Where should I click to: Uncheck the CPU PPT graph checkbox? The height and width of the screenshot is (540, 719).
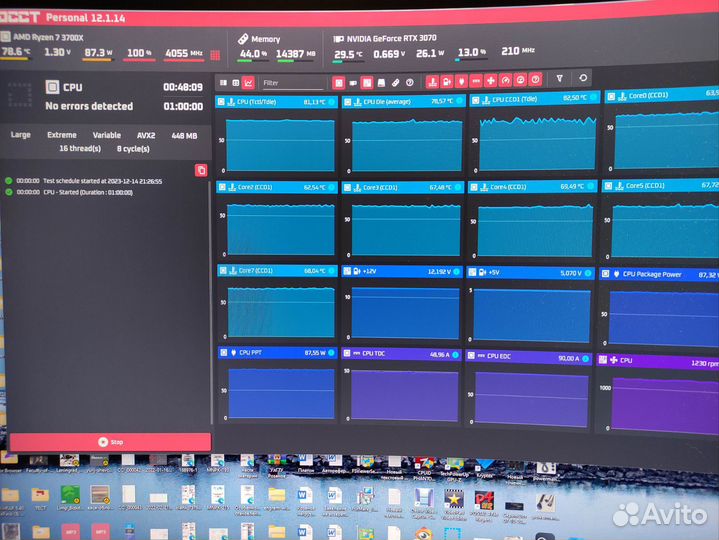[224, 353]
